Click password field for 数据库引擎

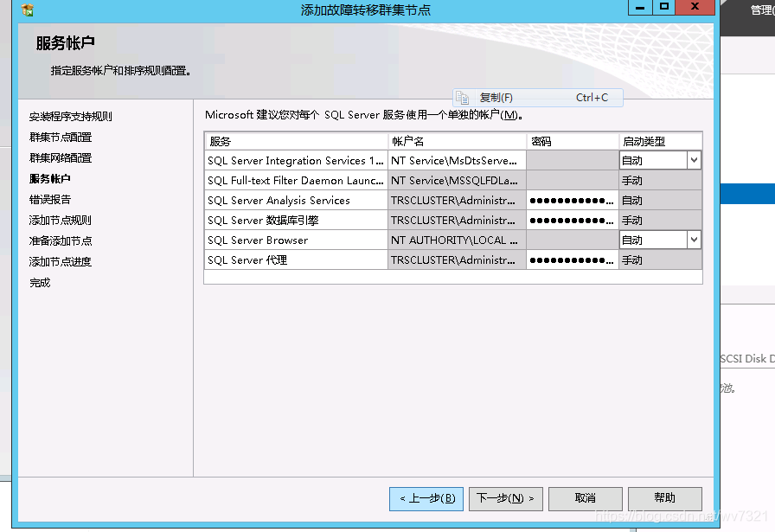tap(573, 220)
